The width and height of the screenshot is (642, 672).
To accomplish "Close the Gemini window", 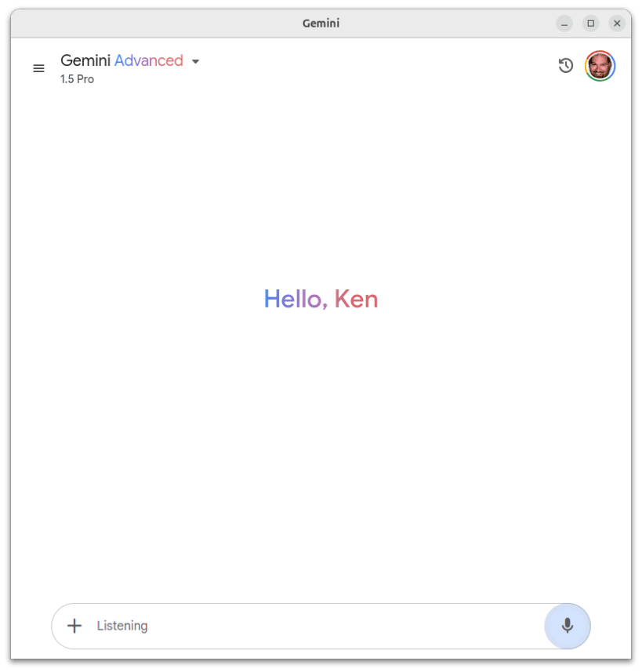I will 617,24.
